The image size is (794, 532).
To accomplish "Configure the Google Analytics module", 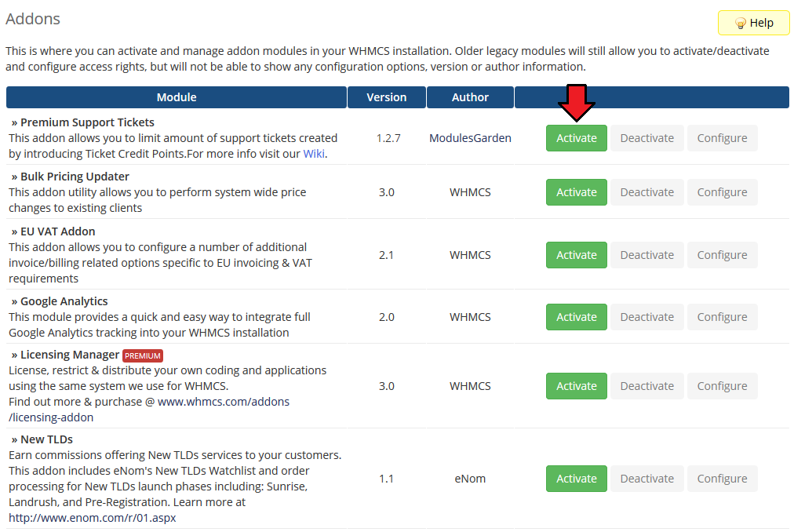I will [722, 317].
